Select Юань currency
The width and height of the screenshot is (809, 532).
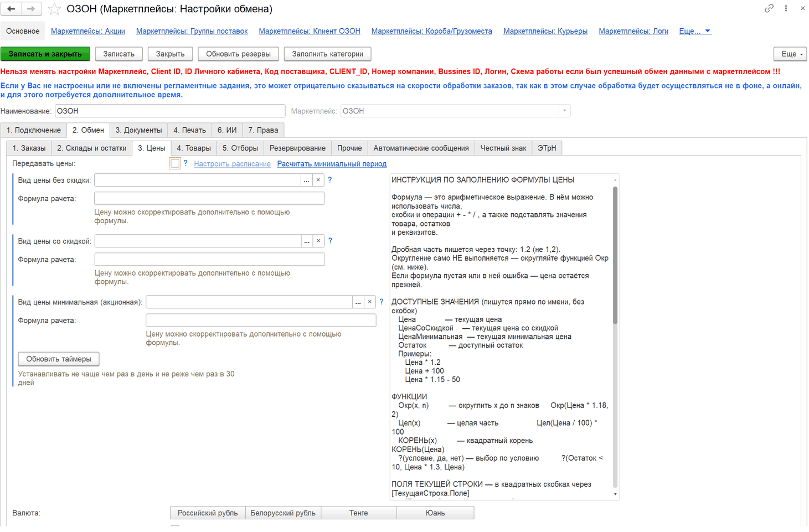[x=435, y=513]
